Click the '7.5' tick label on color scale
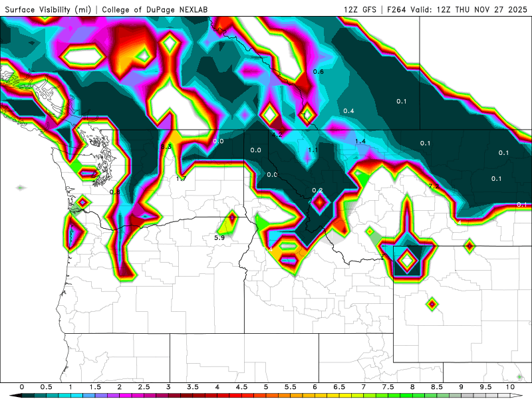532x399 pixels. tap(388, 387)
